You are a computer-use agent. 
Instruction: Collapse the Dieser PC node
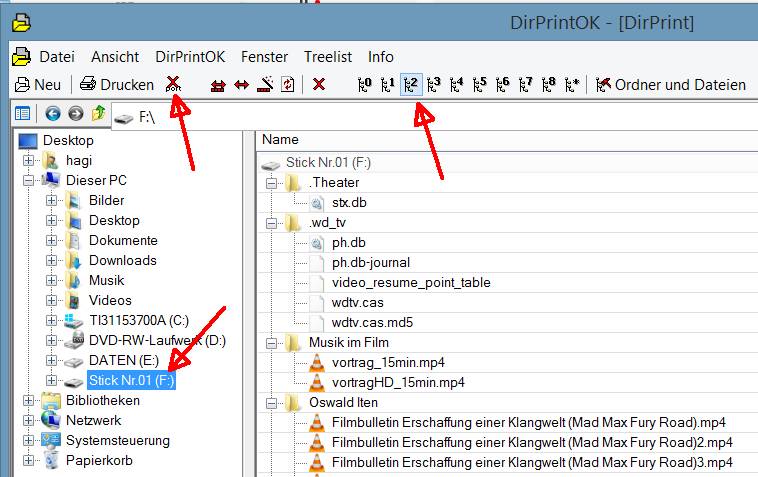coord(29,180)
